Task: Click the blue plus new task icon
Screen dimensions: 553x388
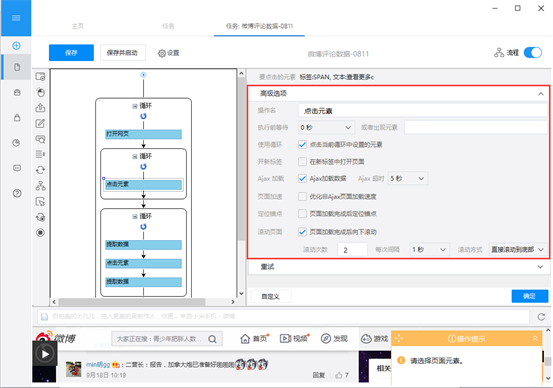Action: (16, 46)
